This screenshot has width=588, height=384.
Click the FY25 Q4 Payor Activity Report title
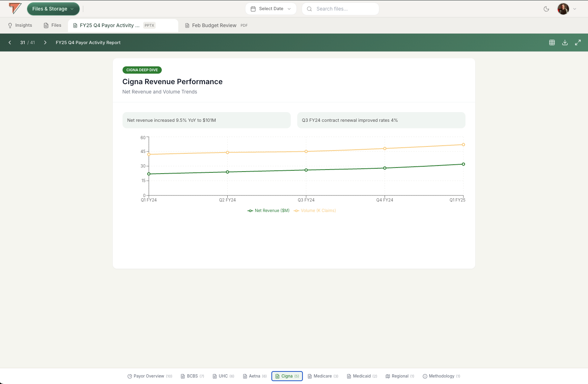coord(88,42)
